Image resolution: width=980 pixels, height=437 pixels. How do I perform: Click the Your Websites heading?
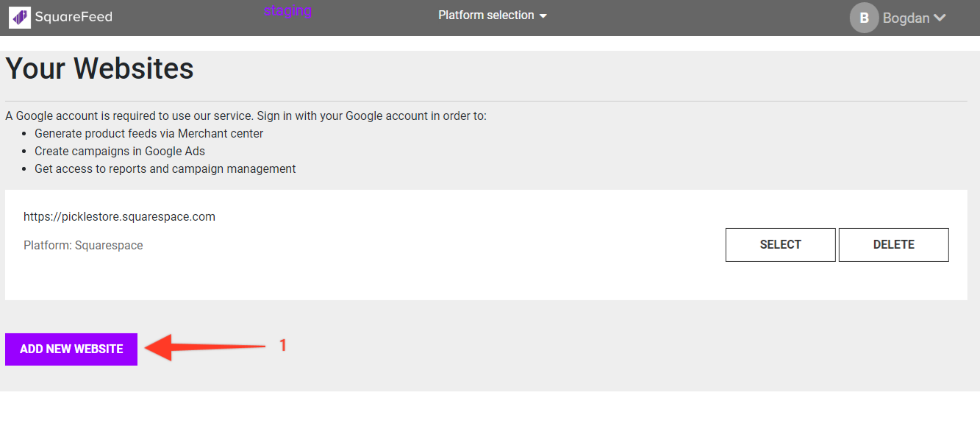pos(100,68)
